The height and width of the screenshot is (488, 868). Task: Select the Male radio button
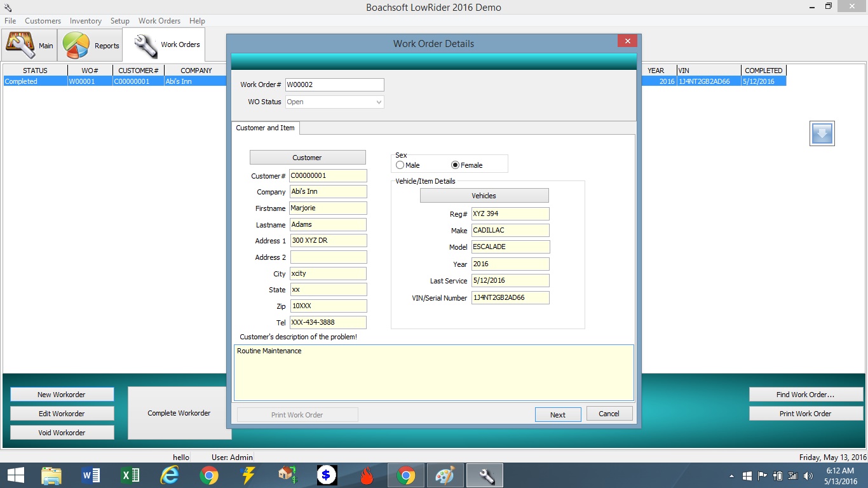(400, 165)
